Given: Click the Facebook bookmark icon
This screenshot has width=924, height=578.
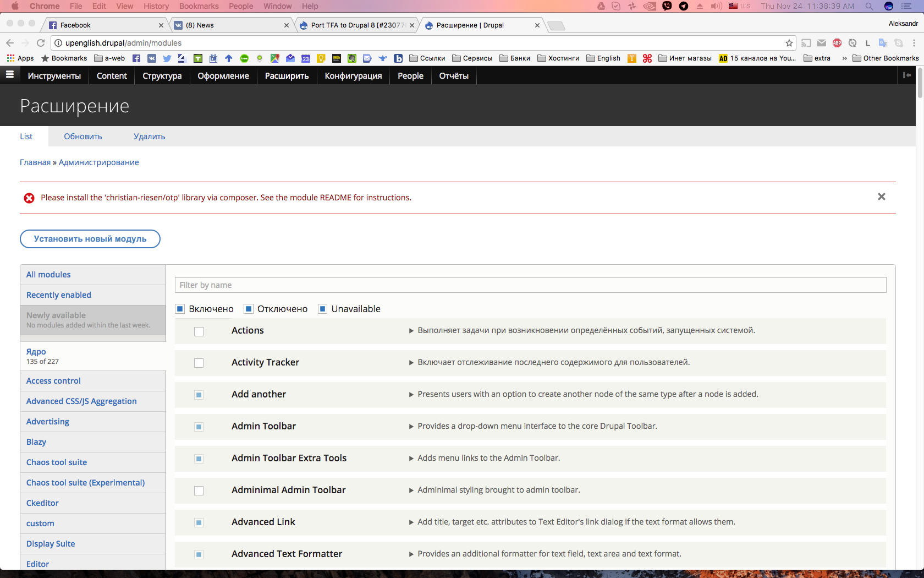Looking at the screenshot, I should [136, 58].
